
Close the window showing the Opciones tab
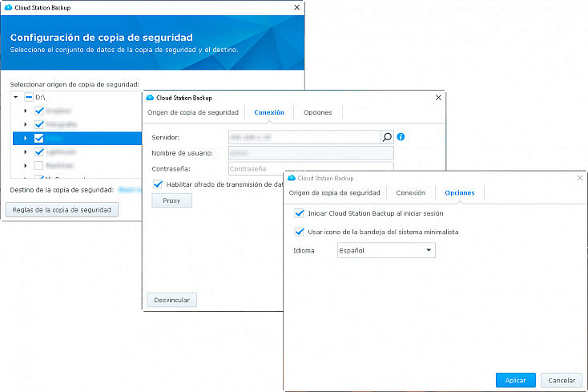(580, 178)
